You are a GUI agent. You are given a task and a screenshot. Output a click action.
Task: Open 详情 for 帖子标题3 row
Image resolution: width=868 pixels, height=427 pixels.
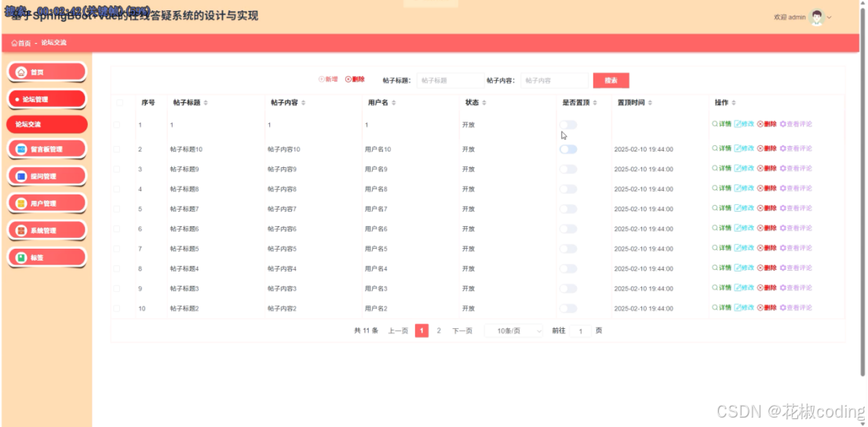722,288
